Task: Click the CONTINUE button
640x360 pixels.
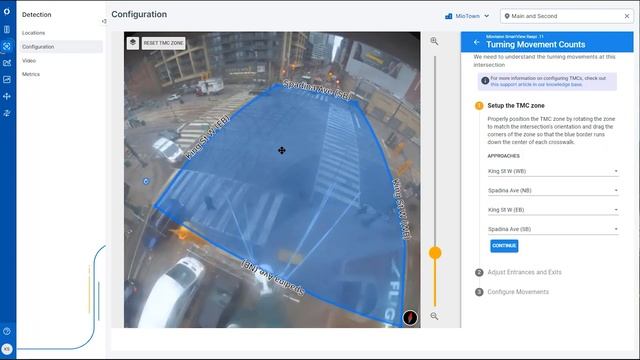Action: pyautogui.click(x=504, y=246)
